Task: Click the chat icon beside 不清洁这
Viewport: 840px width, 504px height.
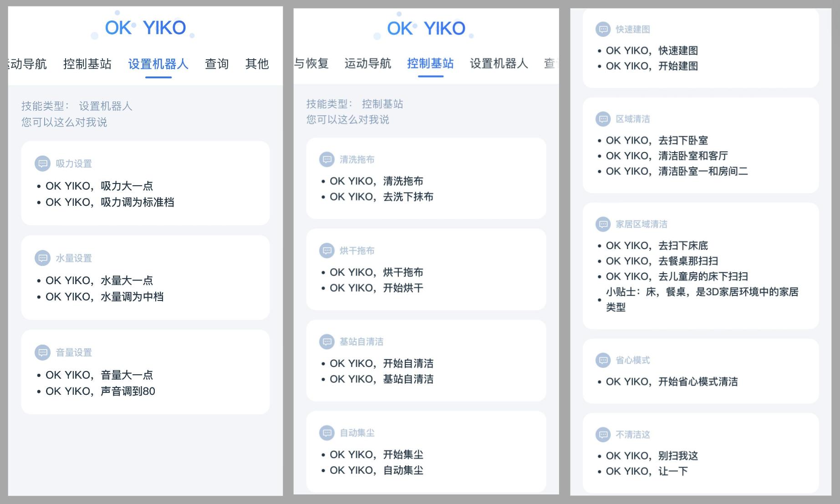Action: coord(603,434)
